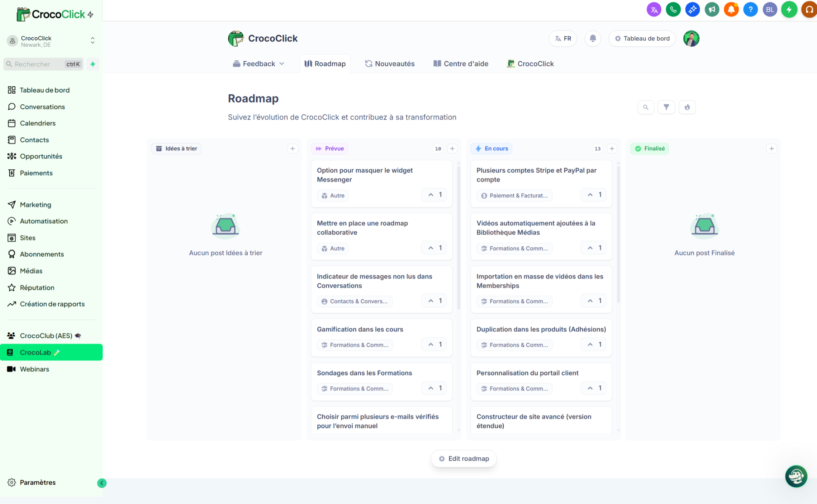Upvote 'Gamification dans les cours'
The height and width of the screenshot is (504, 817).
[x=434, y=345]
